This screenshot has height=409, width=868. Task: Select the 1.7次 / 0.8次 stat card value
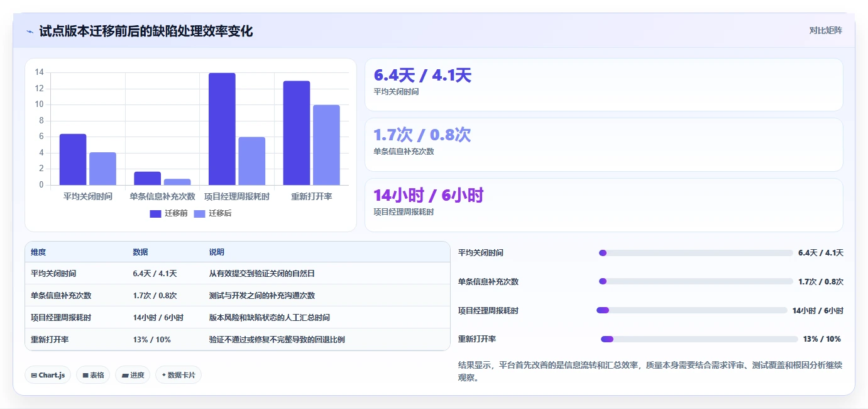click(422, 135)
